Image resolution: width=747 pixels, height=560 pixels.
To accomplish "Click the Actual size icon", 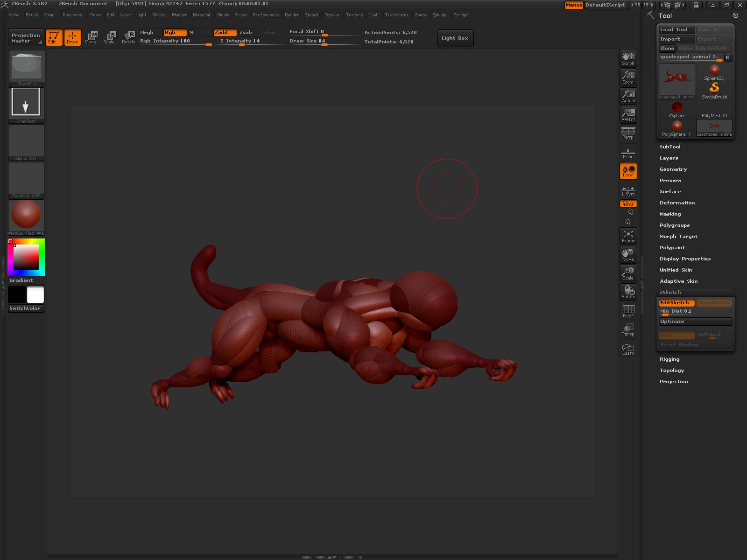I will coord(628,96).
